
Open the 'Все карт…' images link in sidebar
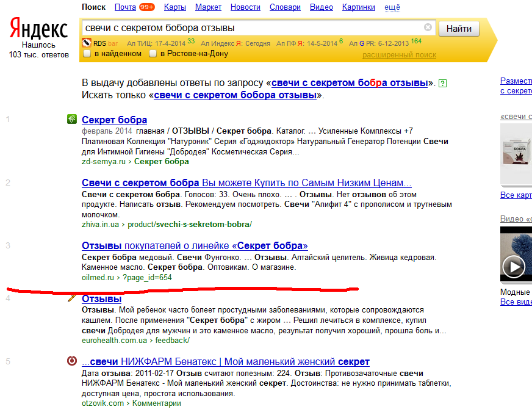[x=516, y=195]
